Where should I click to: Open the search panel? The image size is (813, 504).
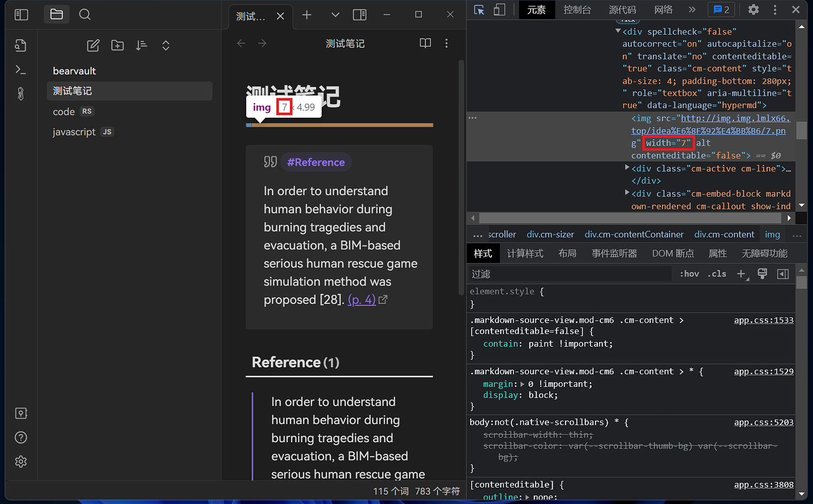84,14
